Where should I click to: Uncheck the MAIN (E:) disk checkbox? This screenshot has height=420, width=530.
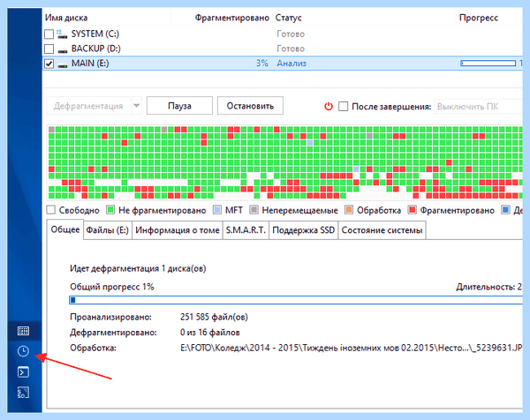pos(49,64)
